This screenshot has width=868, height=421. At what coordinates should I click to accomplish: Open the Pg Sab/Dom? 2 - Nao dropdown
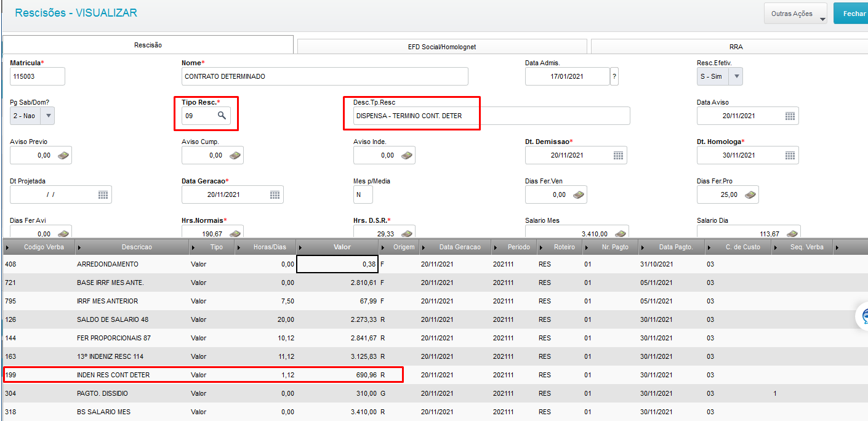(48, 116)
